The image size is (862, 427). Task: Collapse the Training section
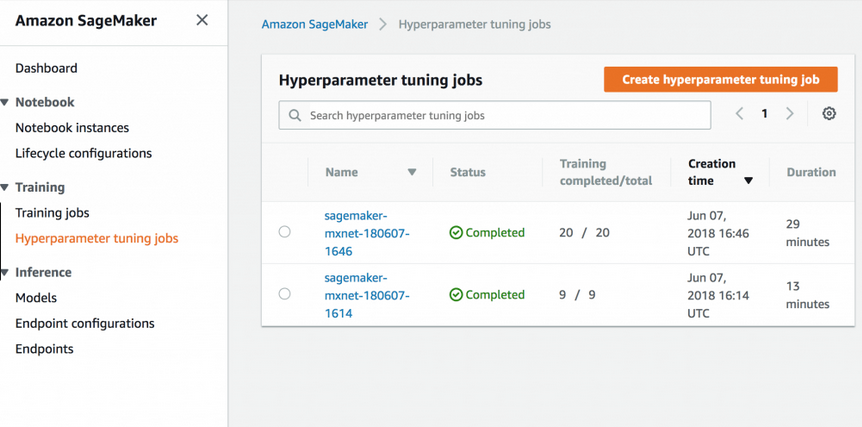[x=6, y=187]
